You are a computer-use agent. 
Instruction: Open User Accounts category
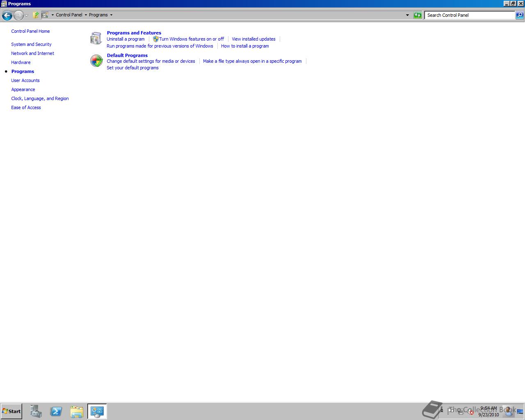(25, 80)
